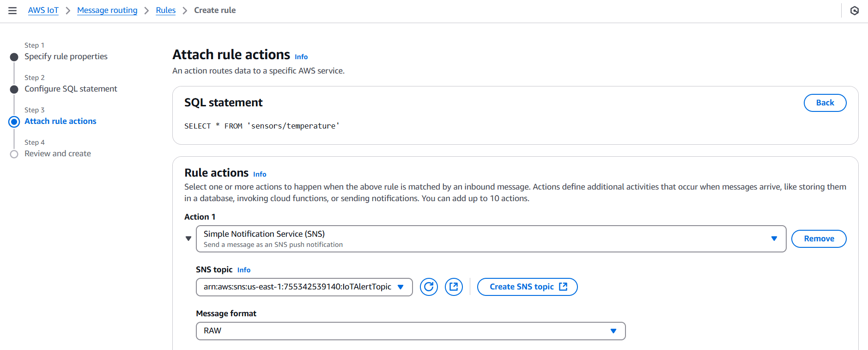Screen dimensions: 868x350
Task: Click the external-link icon inside Create SNS topic button
Action: [563, 287]
